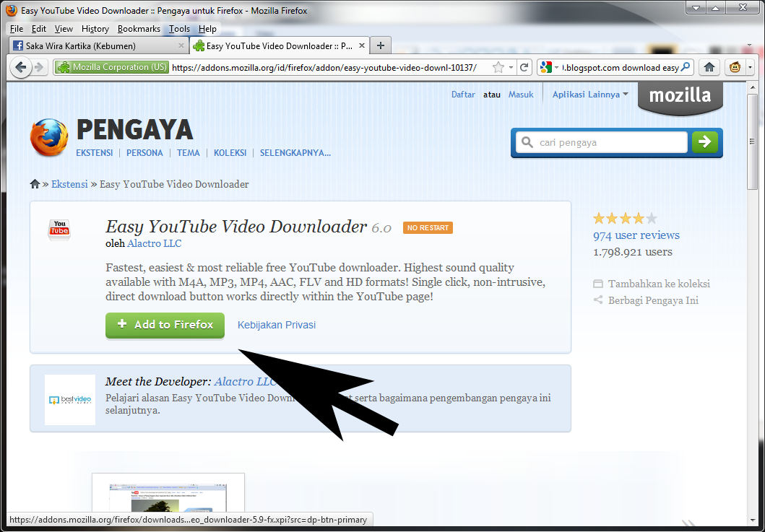765x532 pixels.
Task: Open the File menu
Action: pos(16,29)
